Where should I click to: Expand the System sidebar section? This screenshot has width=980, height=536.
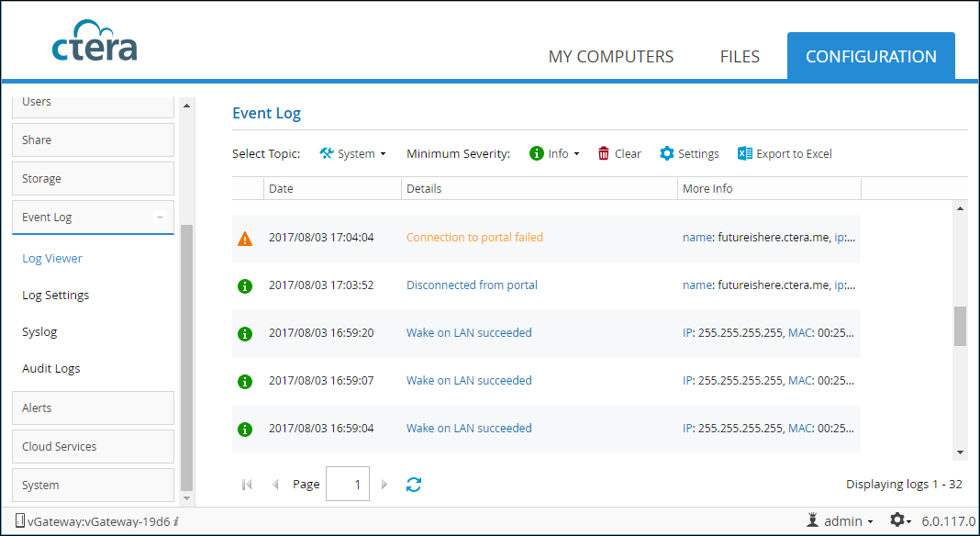93,486
